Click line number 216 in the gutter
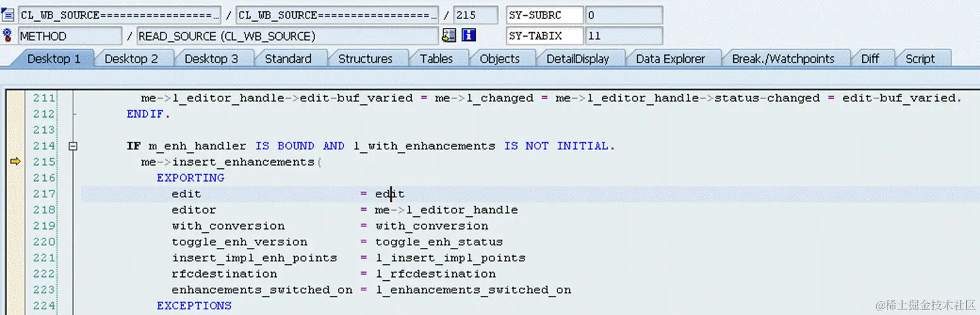The width and height of the screenshot is (980, 315). point(44,178)
